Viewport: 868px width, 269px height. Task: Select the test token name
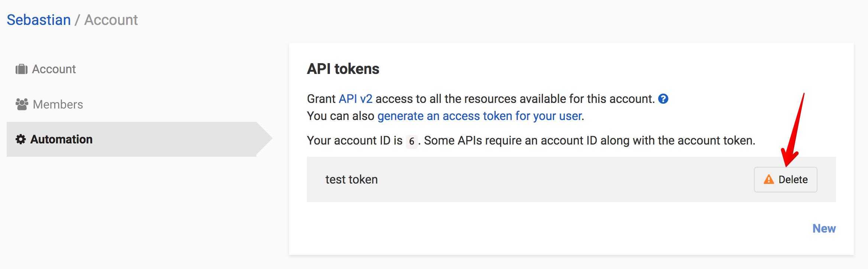351,179
